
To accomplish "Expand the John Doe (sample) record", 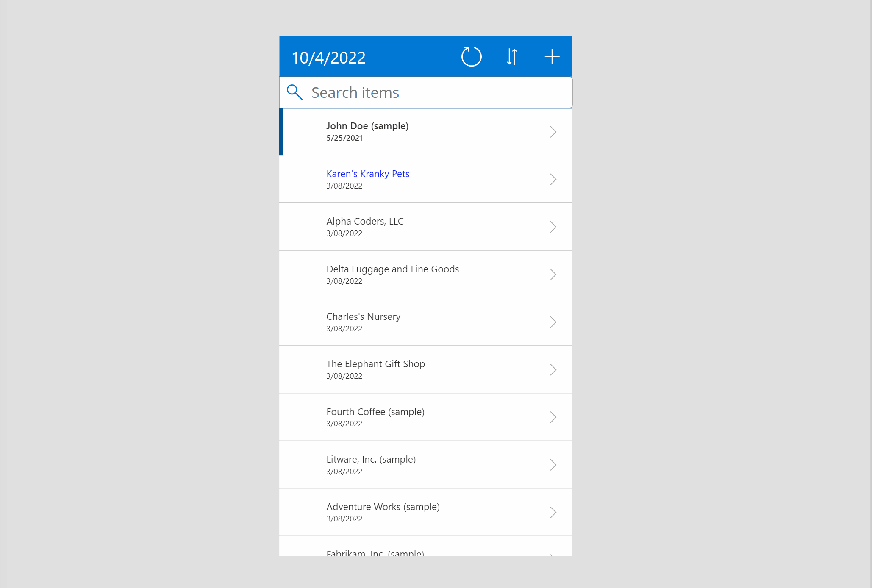I will tap(553, 131).
